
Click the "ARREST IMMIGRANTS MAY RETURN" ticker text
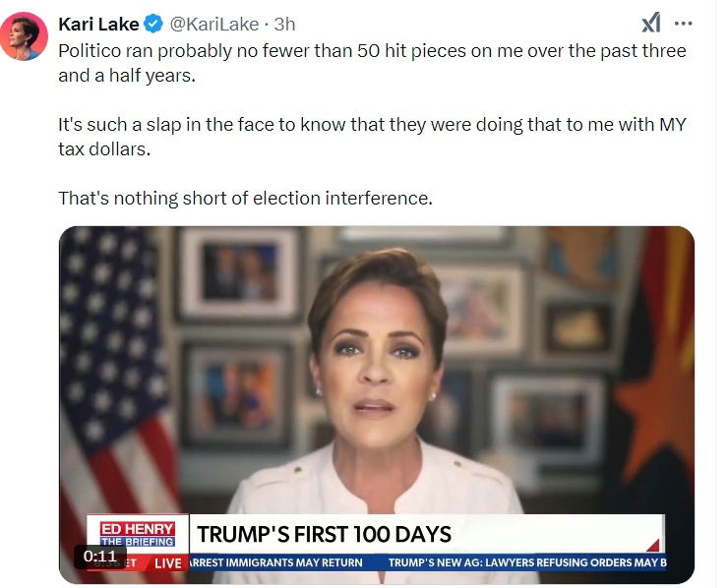pos(275,562)
